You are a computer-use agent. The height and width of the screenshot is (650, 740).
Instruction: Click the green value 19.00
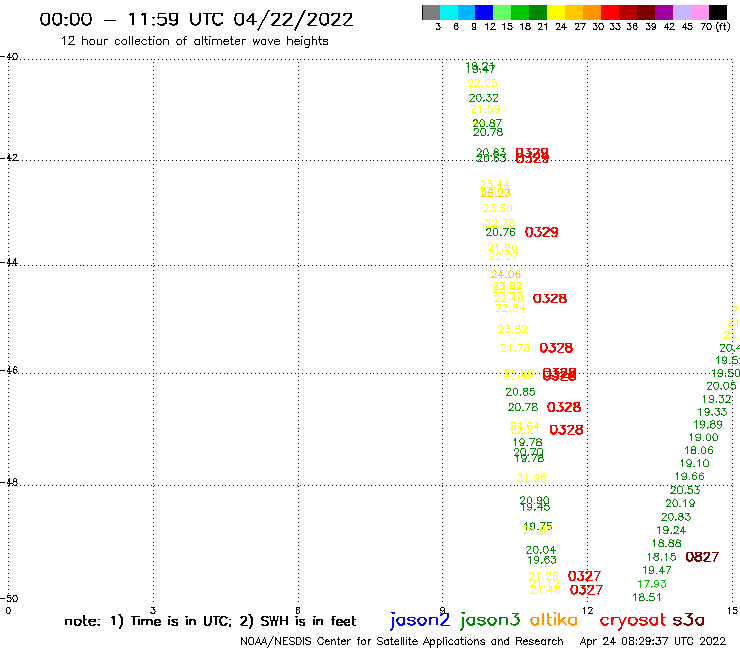click(x=703, y=438)
